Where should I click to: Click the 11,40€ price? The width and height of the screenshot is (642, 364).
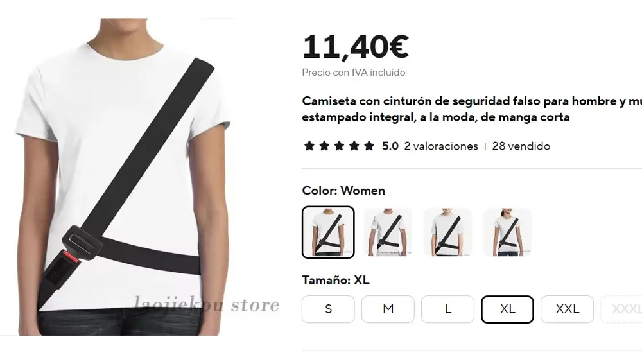pyautogui.click(x=356, y=47)
